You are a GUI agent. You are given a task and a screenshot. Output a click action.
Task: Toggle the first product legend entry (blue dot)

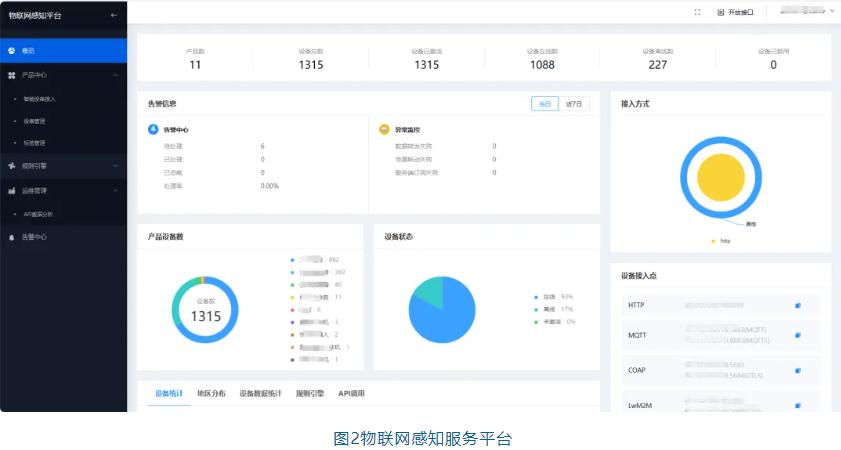point(315,260)
